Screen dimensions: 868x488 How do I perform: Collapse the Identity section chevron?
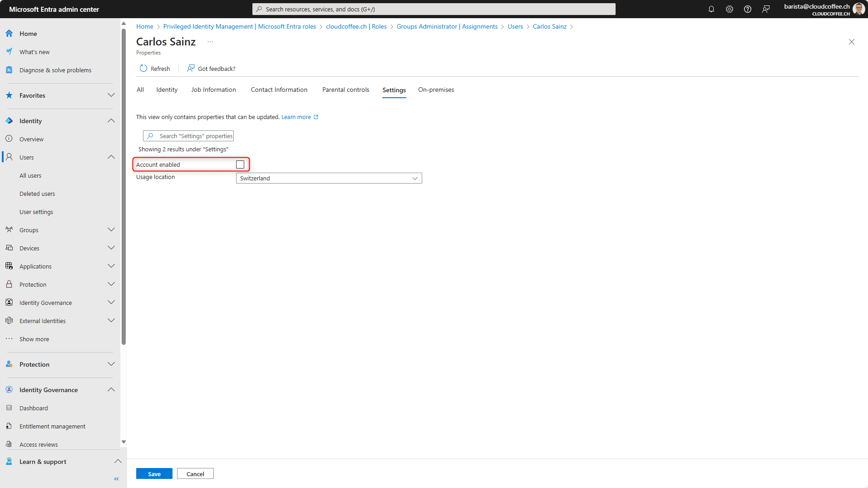click(111, 120)
